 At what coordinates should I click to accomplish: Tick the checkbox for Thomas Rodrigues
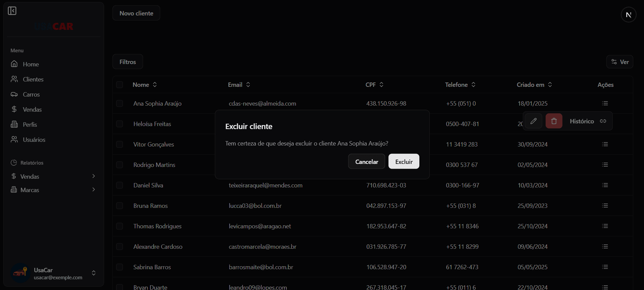[x=120, y=226]
